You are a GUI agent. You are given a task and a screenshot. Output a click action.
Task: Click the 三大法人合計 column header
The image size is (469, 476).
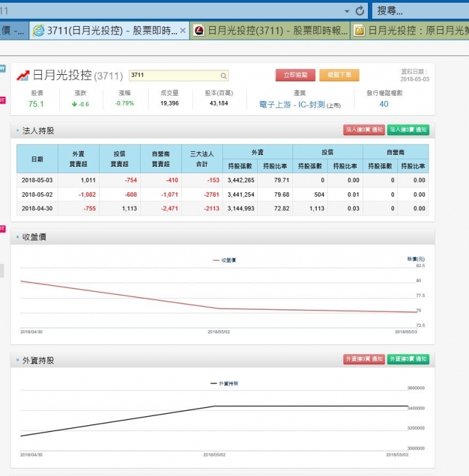coord(202,159)
